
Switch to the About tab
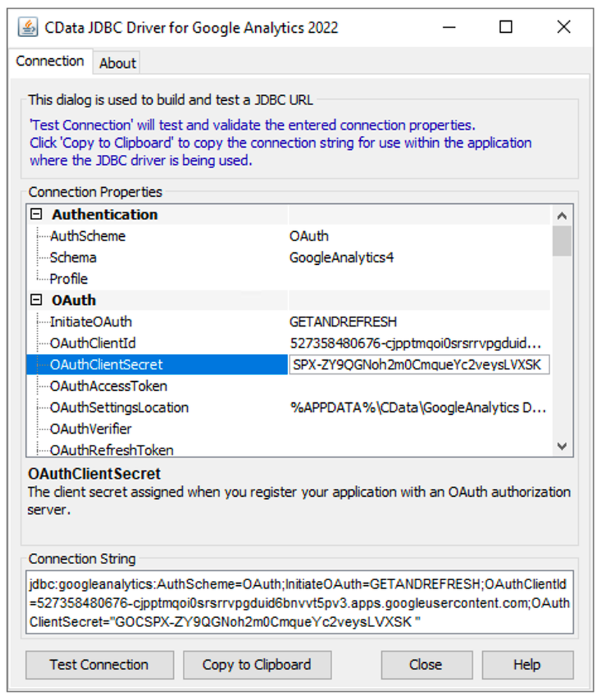click(x=117, y=63)
